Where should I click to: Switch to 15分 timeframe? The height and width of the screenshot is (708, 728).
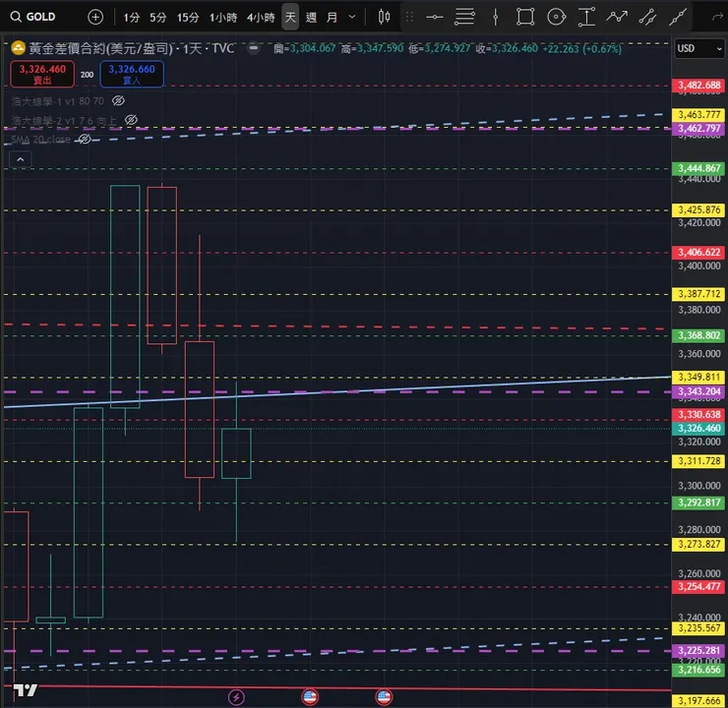point(188,18)
